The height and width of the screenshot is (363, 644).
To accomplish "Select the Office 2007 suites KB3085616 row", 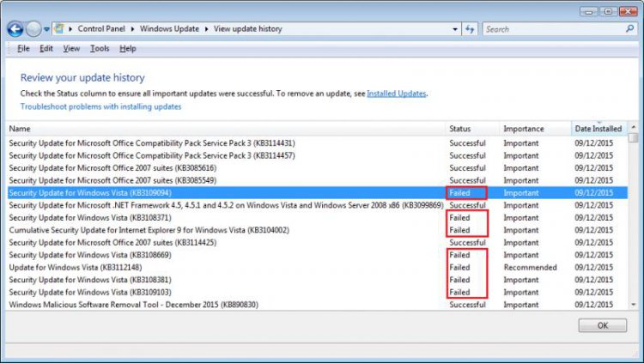I will pyautogui.click(x=318, y=168).
